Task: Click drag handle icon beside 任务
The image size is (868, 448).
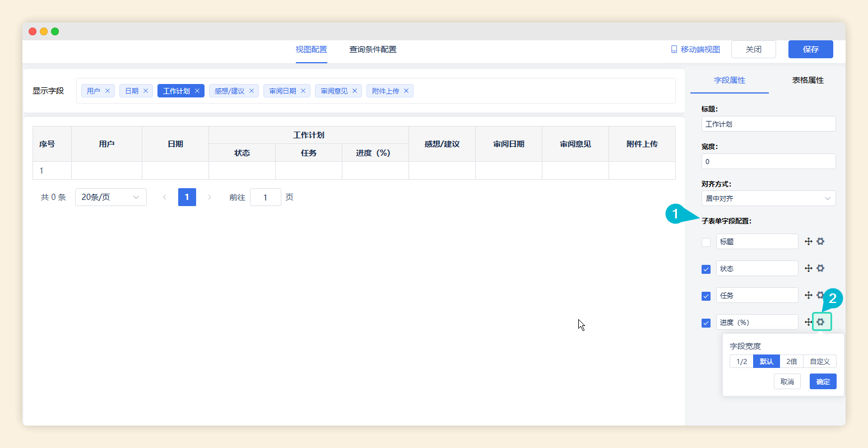Action: (808, 295)
